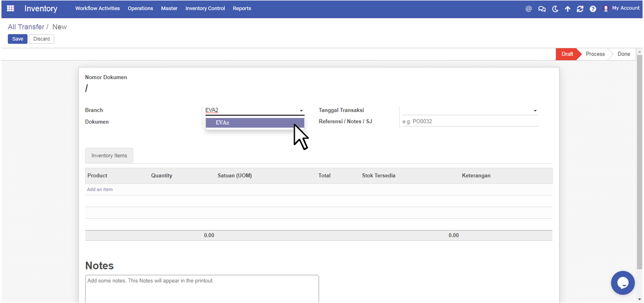
Task: Open the apps grid menu icon
Action: click(x=10, y=8)
